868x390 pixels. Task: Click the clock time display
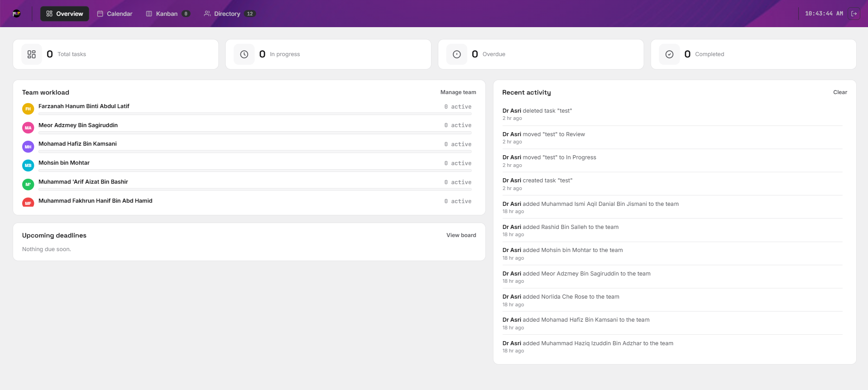click(824, 14)
